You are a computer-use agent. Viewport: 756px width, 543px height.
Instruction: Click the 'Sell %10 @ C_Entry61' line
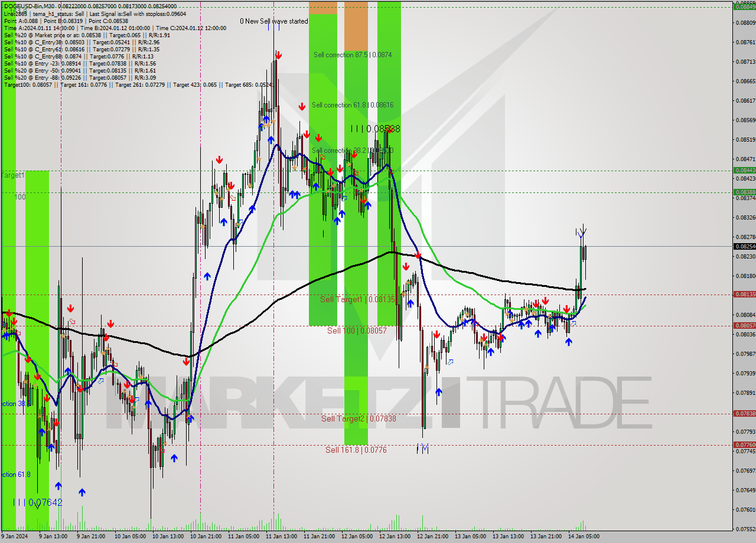(82, 49)
